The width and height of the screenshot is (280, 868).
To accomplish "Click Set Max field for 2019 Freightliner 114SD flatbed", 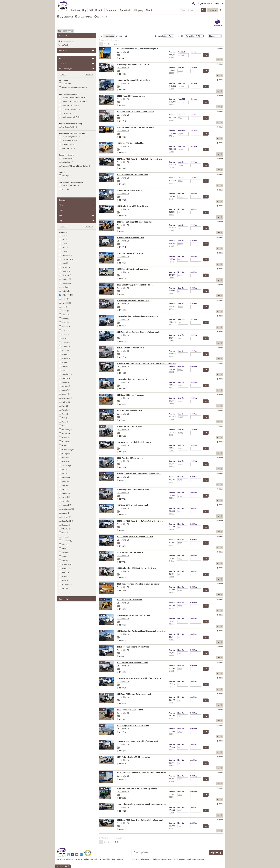I will click(196, 71).
